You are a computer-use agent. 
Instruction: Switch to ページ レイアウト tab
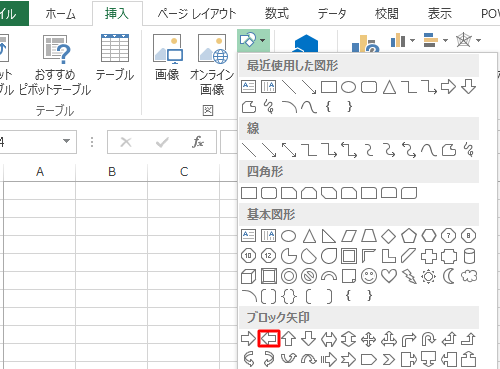click(197, 14)
